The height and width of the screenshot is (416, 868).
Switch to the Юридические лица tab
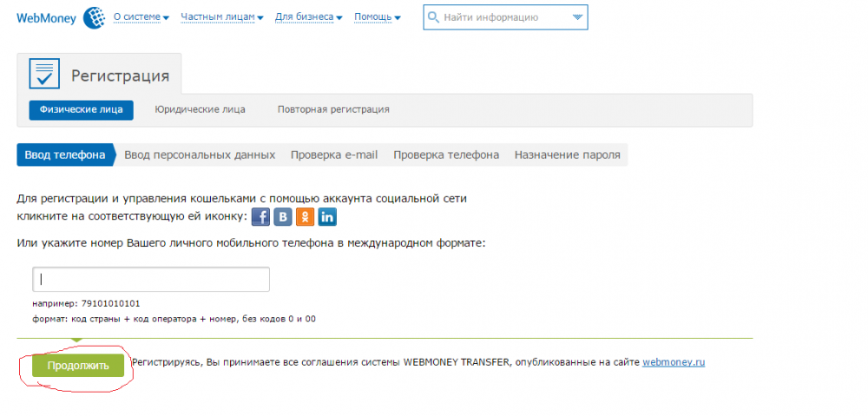200,109
